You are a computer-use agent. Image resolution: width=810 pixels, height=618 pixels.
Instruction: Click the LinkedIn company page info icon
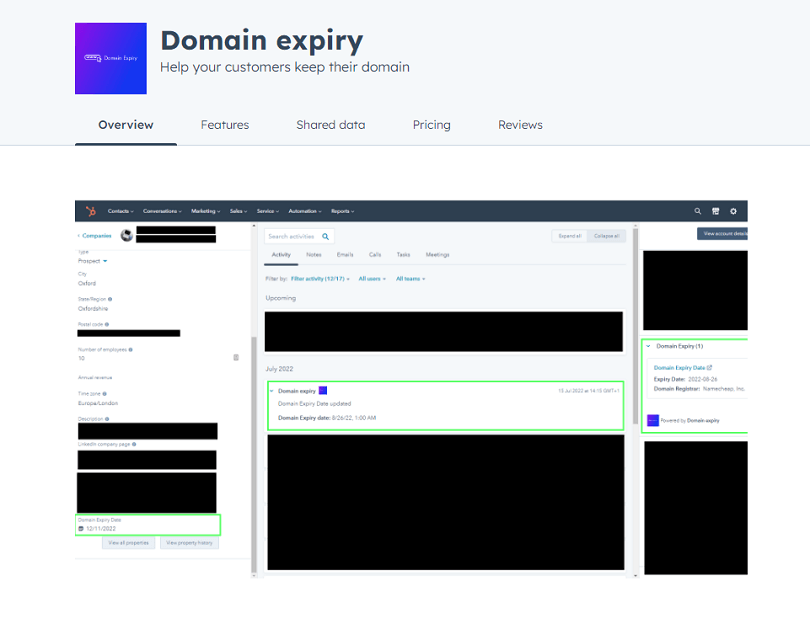tap(134, 444)
